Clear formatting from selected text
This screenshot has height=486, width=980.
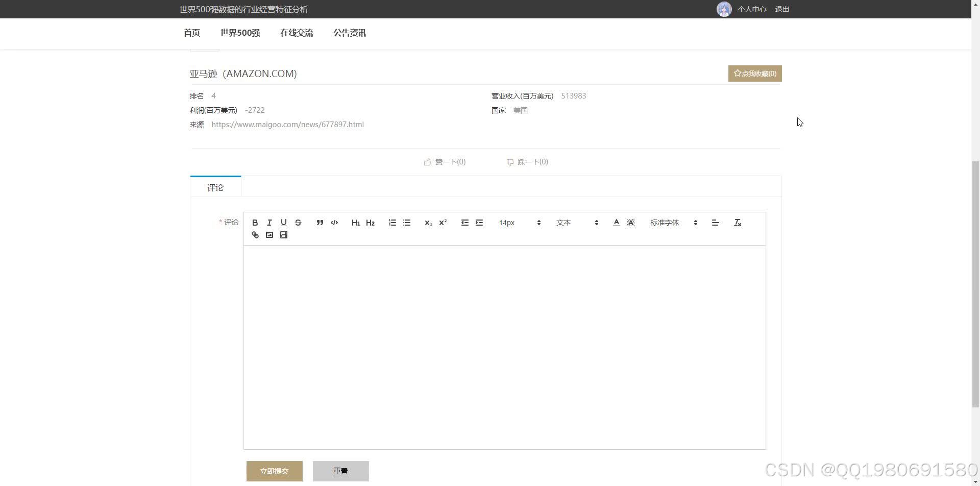(x=738, y=223)
